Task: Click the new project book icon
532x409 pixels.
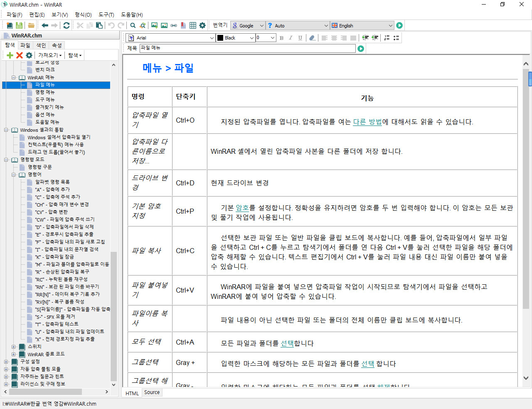Action: (x=9, y=25)
